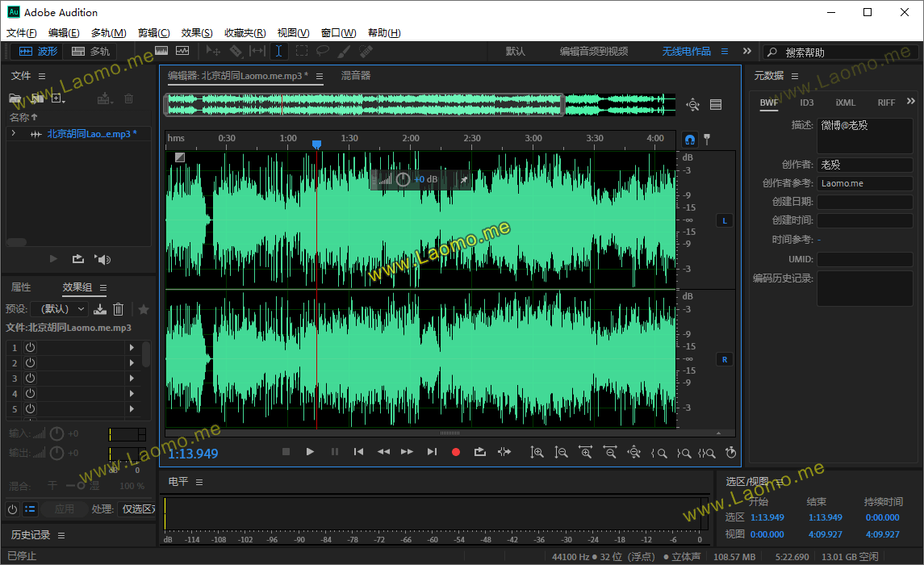
Task: Toggle the left channel L button
Action: pos(724,221)
